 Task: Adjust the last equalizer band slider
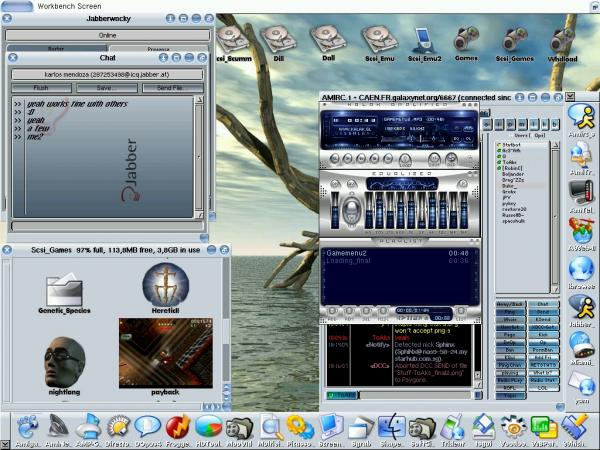tap(464, 211)
